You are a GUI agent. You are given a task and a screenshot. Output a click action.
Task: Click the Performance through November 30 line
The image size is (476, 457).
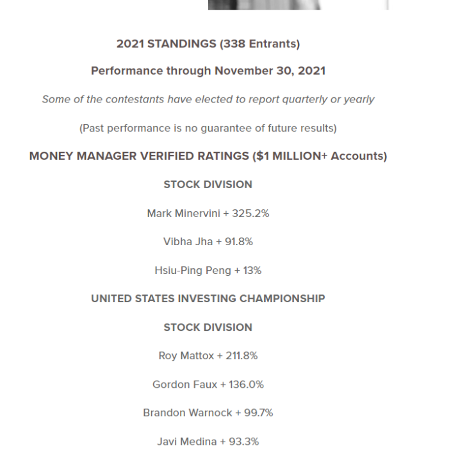(x=208, y=71)
